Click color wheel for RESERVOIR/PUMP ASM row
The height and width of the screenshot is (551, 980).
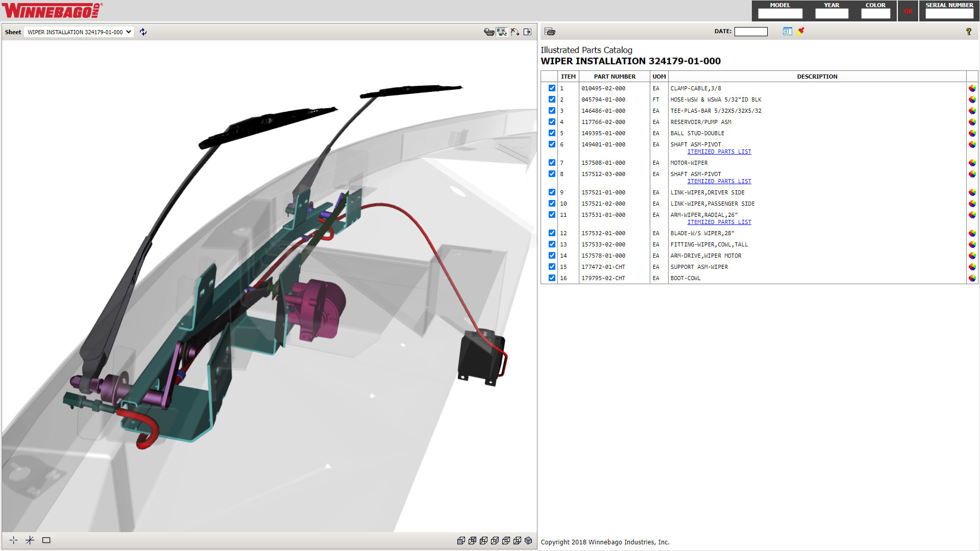pos(972,122)
